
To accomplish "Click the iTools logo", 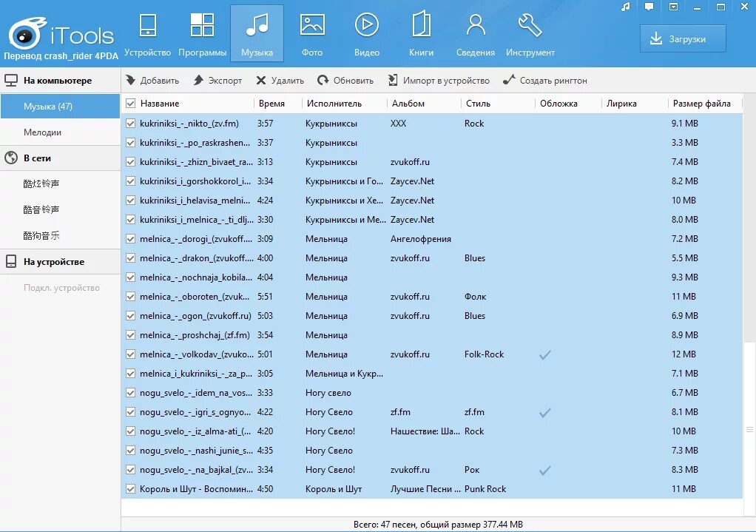I will [61, 34].
